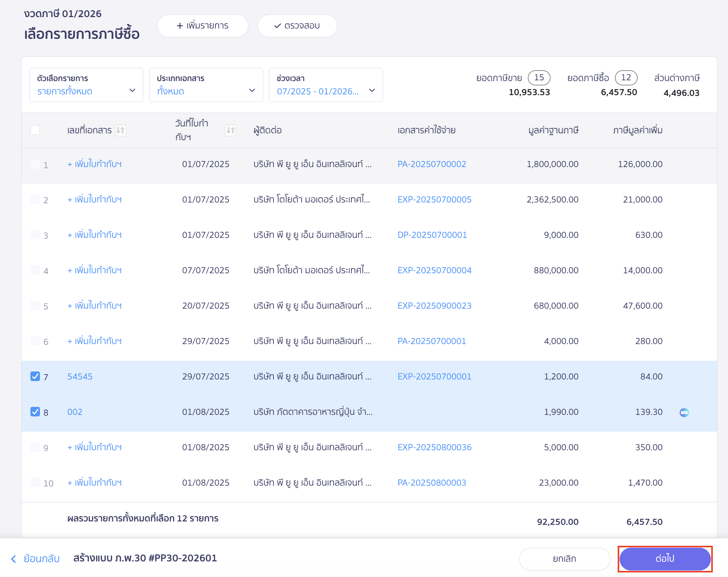
Task: Toggle the select-all checkbox in table header
Action: 35,130
